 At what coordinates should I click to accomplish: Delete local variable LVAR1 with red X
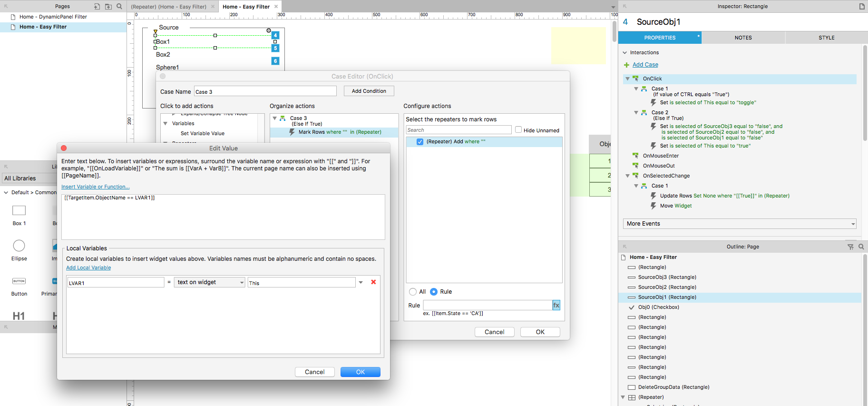pyautogui.click(x=373, y=282)
